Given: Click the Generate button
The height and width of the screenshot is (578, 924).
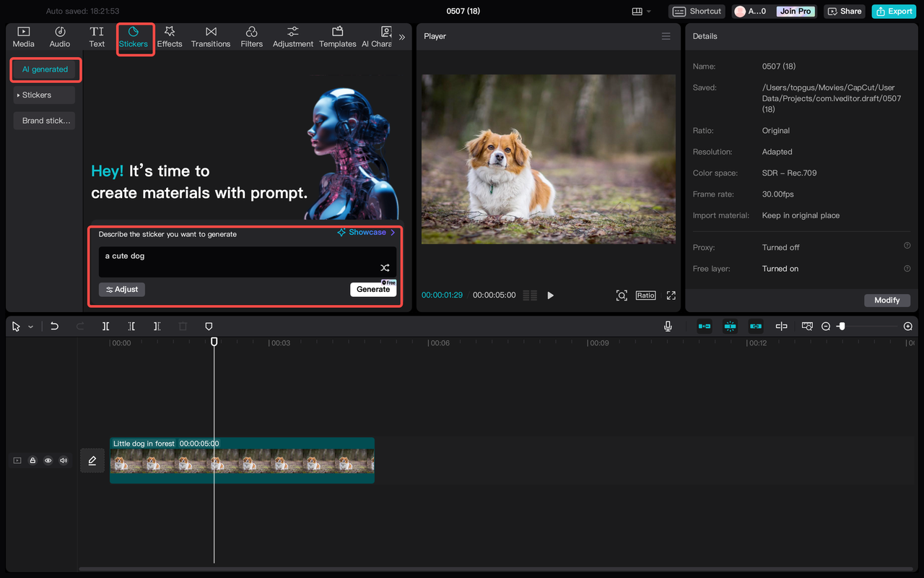Looking at the screenshot, I should [373, 289].
